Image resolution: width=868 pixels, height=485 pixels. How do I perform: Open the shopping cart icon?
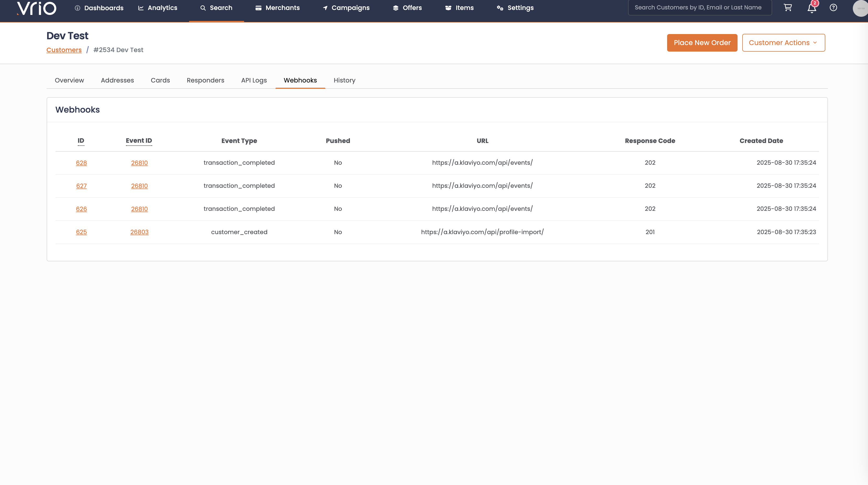coord(788,7)
